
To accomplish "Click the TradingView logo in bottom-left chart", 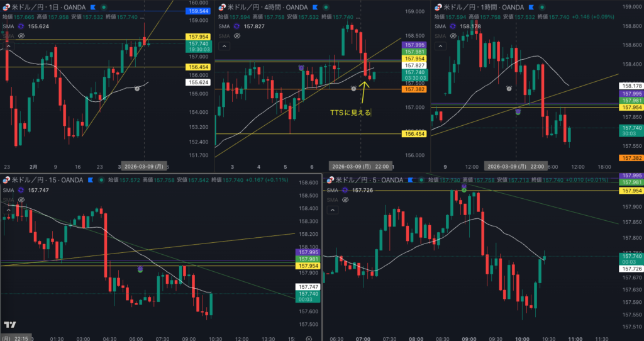I will [9, 325].
